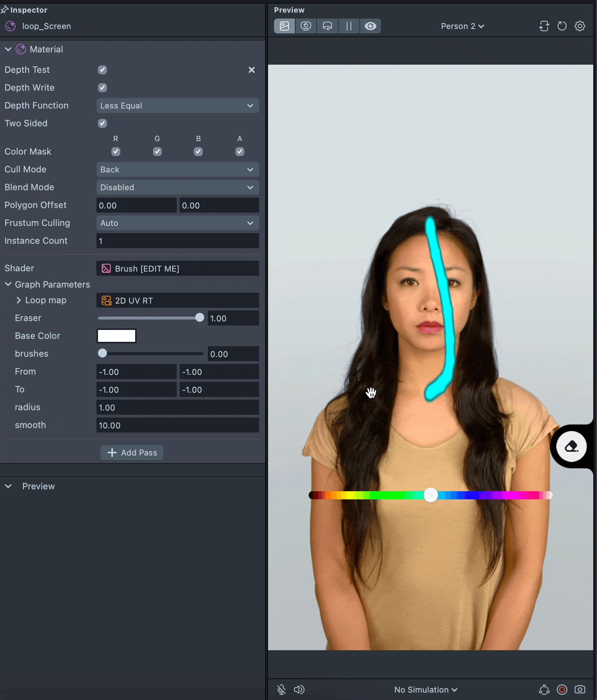Image resolution: width=597 pixels, height=700 pixels.
Task: Expand the Loop map parameter
Action: [x=19, y=300]
